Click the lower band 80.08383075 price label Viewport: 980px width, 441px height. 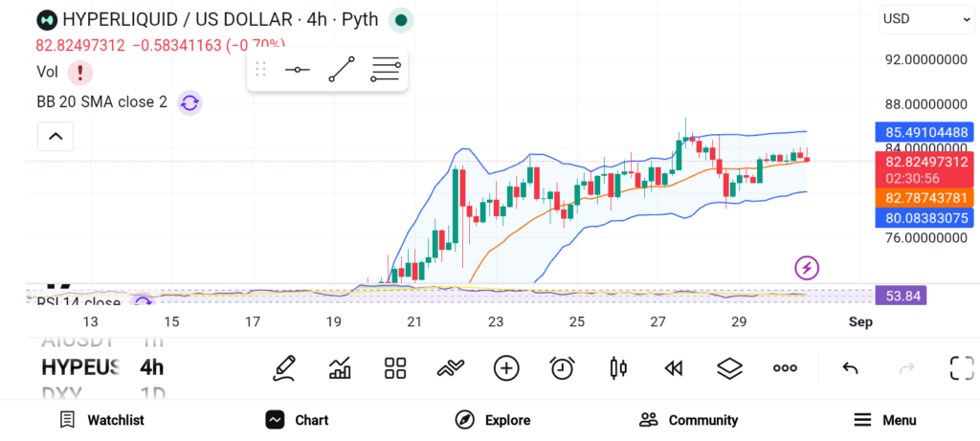[926, 218]
